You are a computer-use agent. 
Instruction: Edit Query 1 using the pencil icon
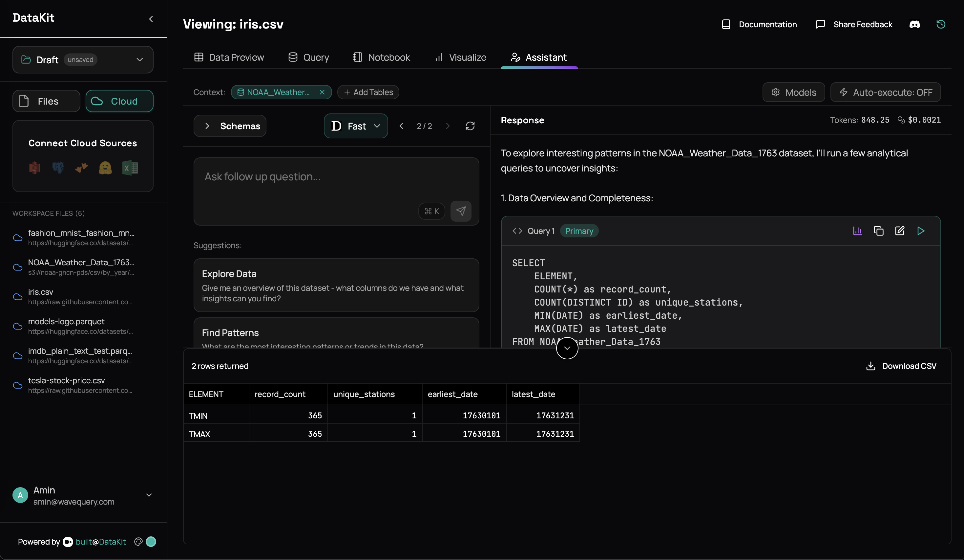[900, 231]
